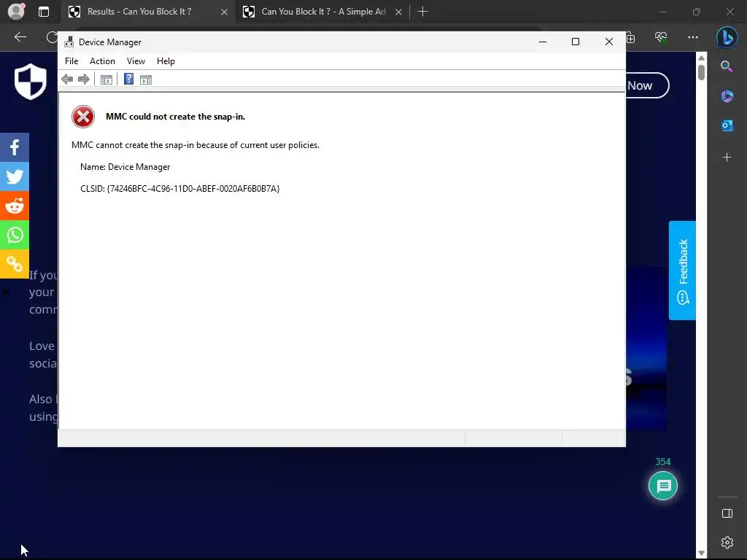Click the browser profile avatar
Image resolution: width=747 pixels, height=560 pixels.
tap(17, 12)
